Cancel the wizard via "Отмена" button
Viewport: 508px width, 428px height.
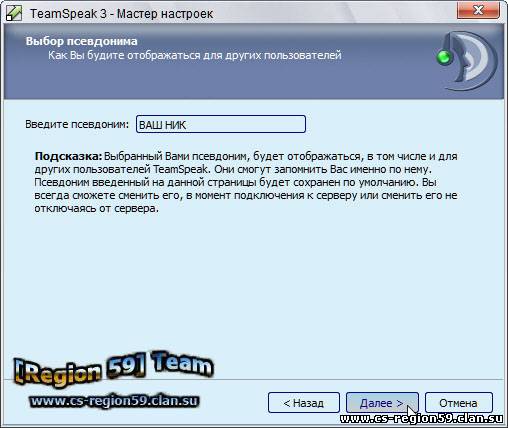[x=459, y=403]
